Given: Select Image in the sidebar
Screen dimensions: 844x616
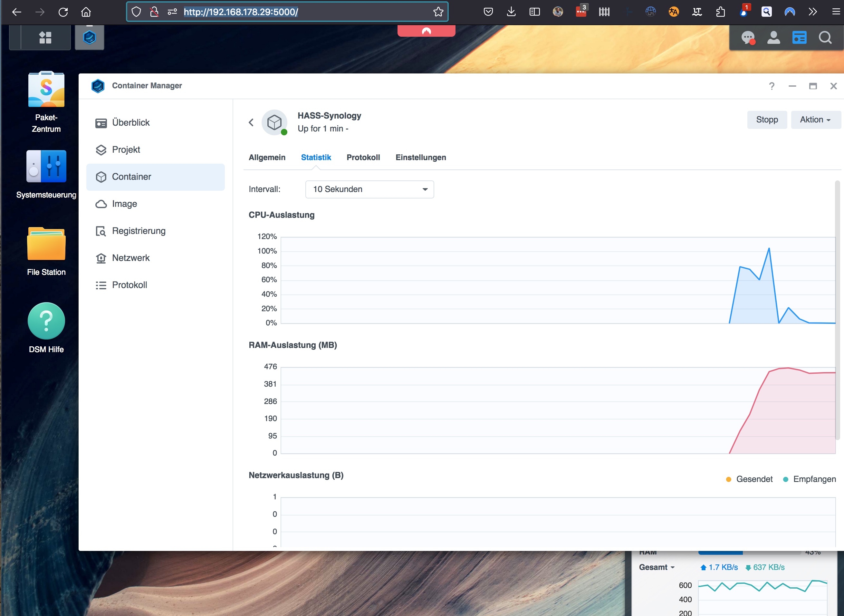Looking at the screenshot, I should click(x=125, y=204).
